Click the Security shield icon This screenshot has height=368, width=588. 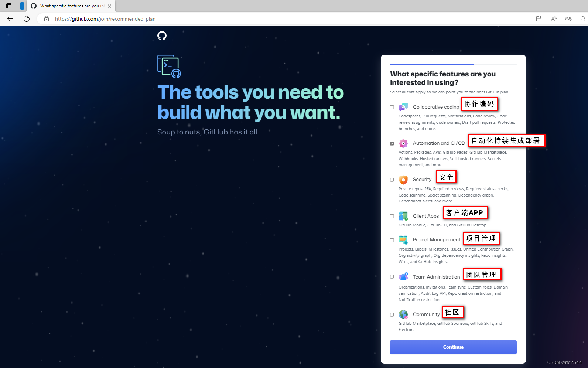click(x=403, y=180)
